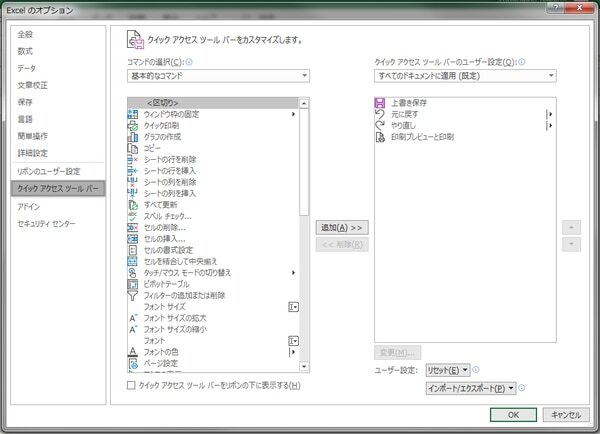Click the キャンセル button
Viewport: 600px width, 434px height.
click(566, 414)
